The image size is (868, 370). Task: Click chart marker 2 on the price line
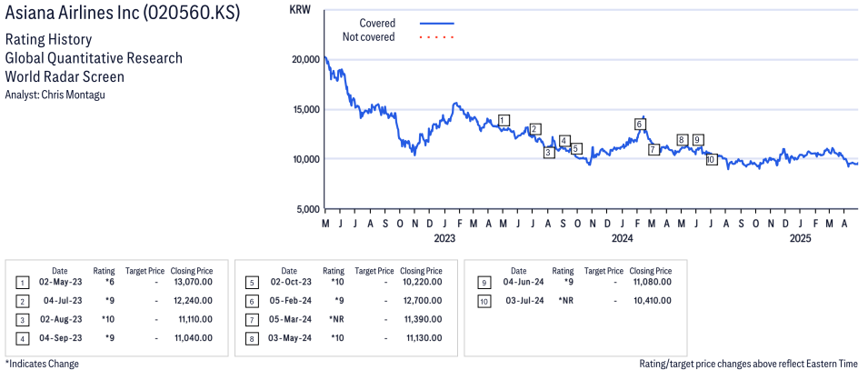coord(534,129)
